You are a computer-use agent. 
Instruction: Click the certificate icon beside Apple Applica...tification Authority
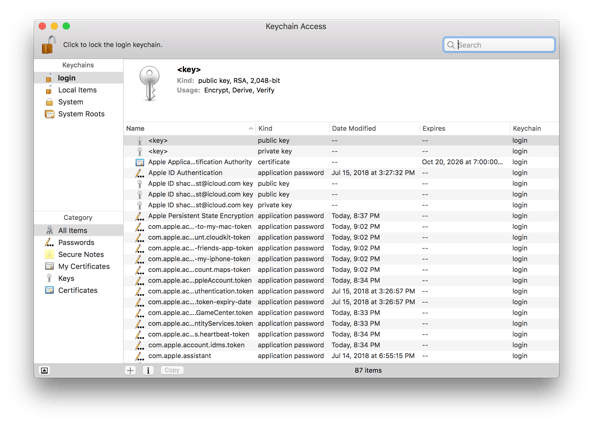[x=140, y=162]
